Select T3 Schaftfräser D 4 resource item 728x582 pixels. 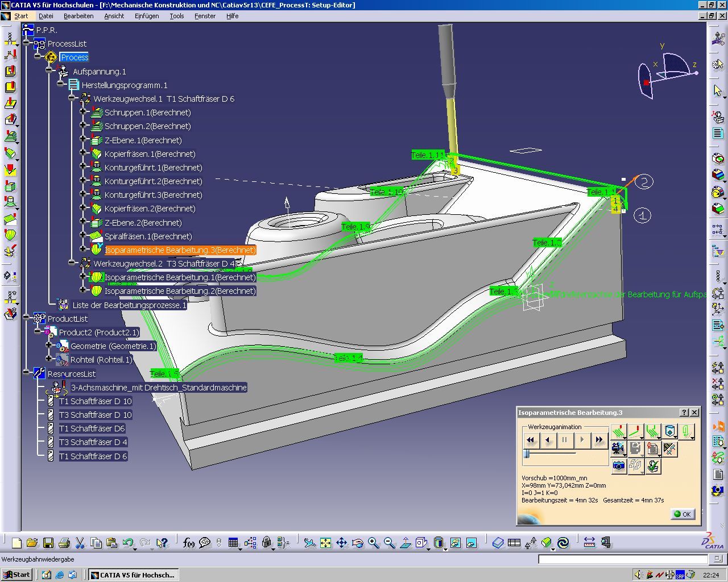pyautogui.click(x=93, y=442)
